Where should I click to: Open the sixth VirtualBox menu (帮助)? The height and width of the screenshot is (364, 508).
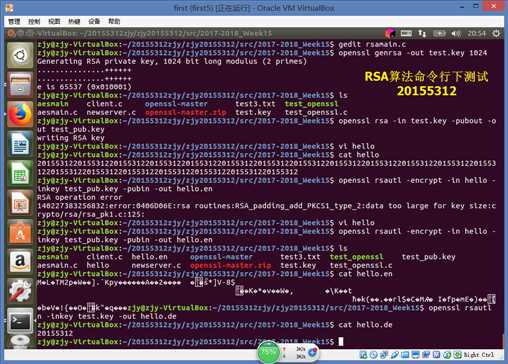pos(114,21)
